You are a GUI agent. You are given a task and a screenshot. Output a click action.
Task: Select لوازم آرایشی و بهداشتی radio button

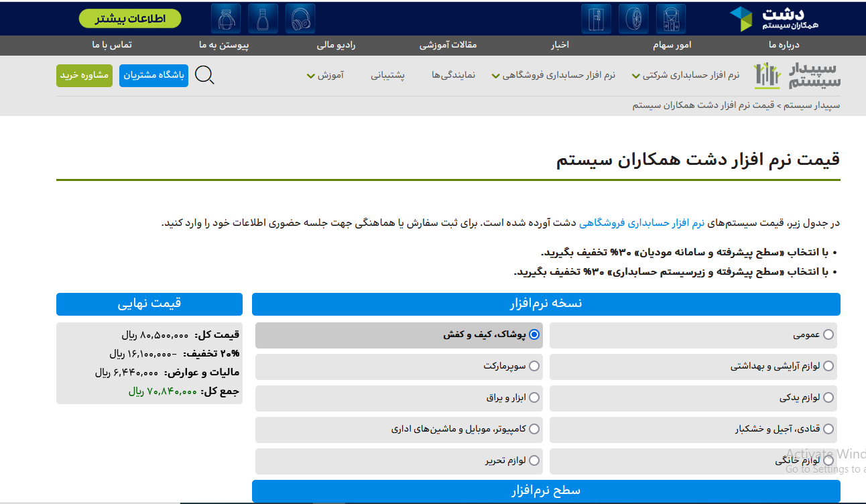coord(828,366)
